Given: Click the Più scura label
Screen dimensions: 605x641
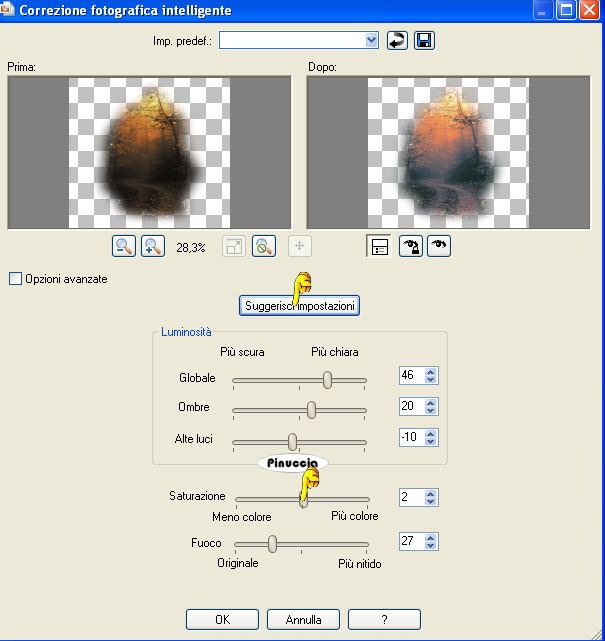Looking at the screenshot, I should pyautogui.click(x=242, y=352).
